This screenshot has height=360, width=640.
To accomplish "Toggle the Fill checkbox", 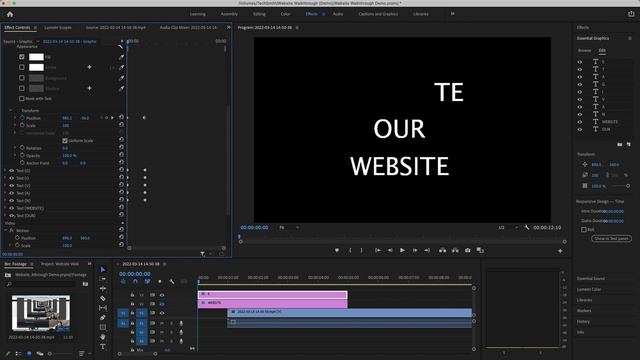I will pos(22,57).
